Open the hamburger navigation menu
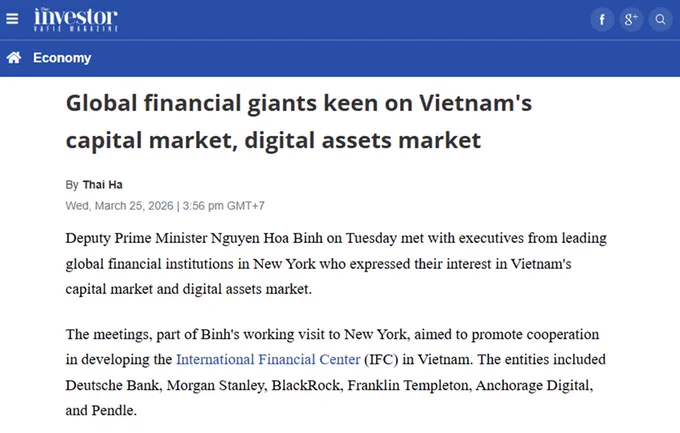The width and height of the screenshot is (680, 433). pos(12,19)
